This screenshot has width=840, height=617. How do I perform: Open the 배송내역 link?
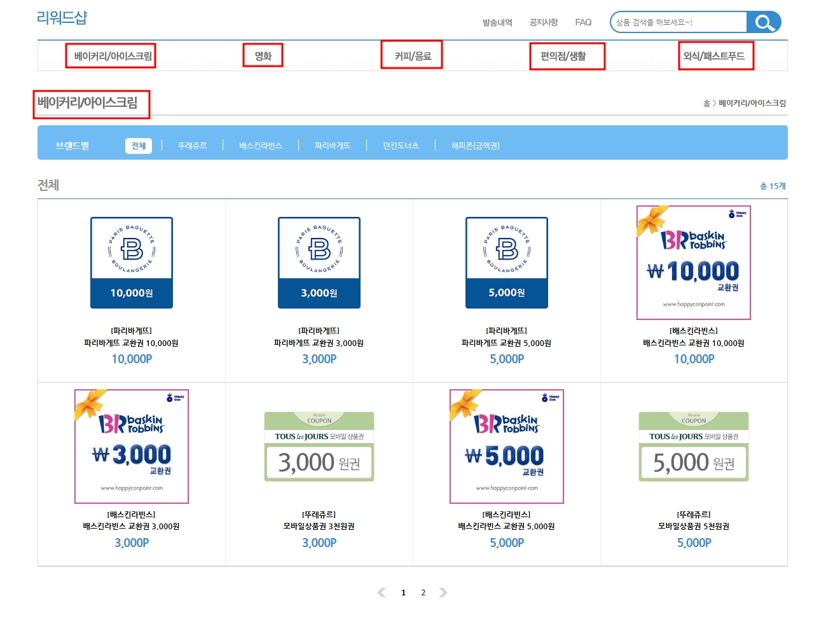(497, 22)
